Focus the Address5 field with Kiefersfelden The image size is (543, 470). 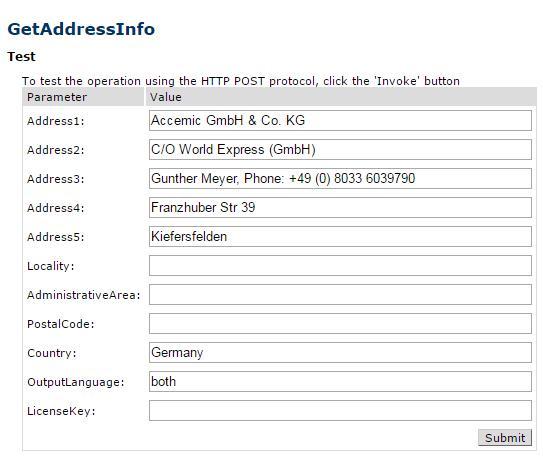tap(340, 237)
